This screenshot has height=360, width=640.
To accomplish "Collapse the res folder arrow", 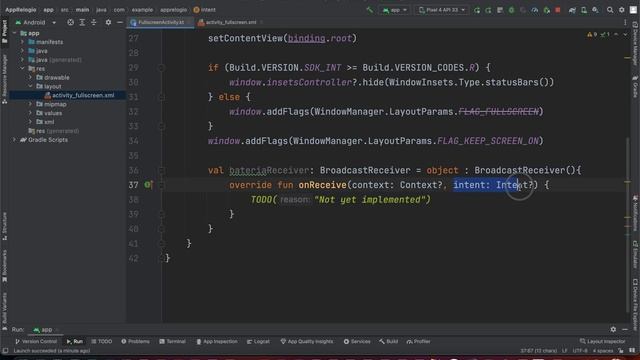I will pos(22,69).
